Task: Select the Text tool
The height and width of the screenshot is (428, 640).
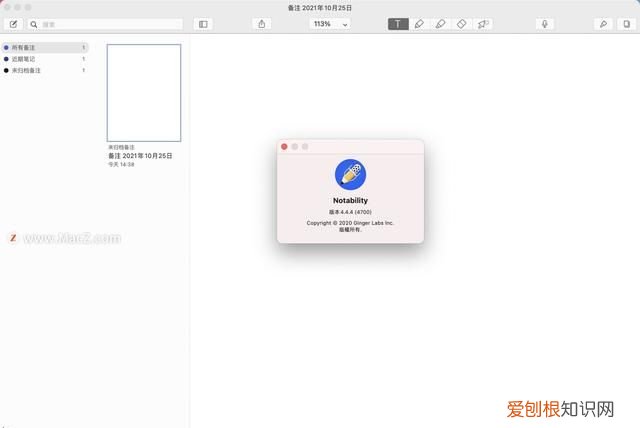Action: coord(398,24)
